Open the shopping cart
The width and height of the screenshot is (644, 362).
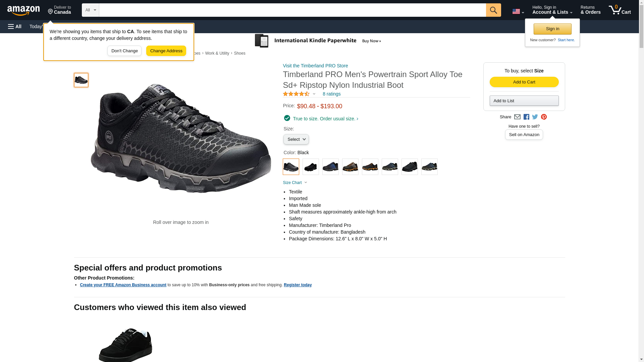pyautogui.click(x=620, y=10)
